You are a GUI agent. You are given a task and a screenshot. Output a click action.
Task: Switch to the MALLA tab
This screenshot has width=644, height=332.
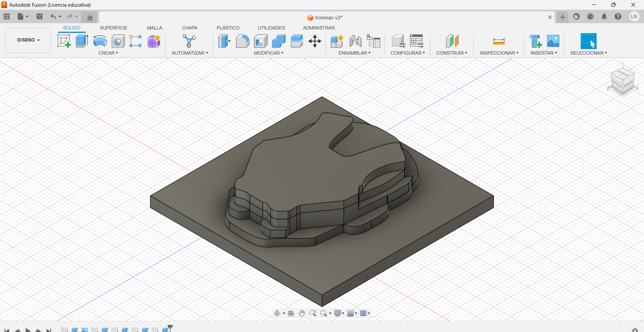click(155, 28)
